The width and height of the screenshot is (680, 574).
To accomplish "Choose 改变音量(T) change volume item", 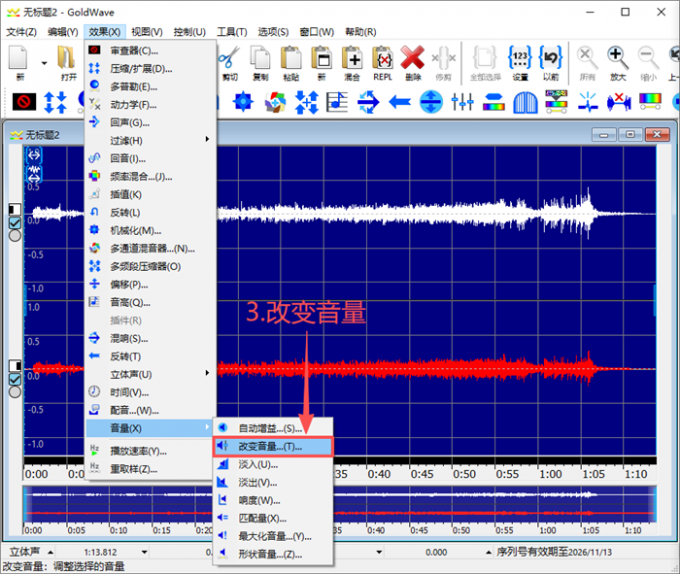I will [x=273, y=447].
